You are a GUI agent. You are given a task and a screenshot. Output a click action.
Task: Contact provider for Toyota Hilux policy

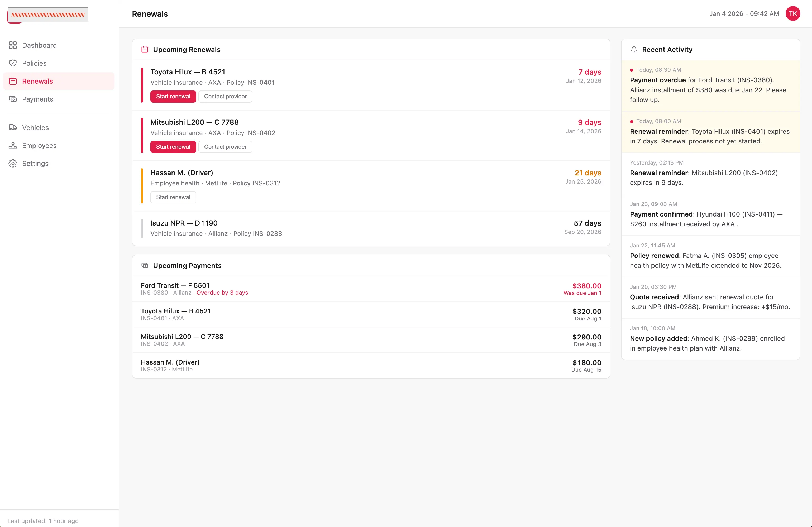point(225,97)
